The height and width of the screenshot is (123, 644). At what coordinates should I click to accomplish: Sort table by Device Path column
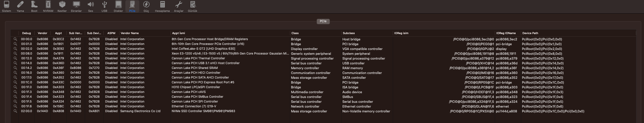pos(530,33)
